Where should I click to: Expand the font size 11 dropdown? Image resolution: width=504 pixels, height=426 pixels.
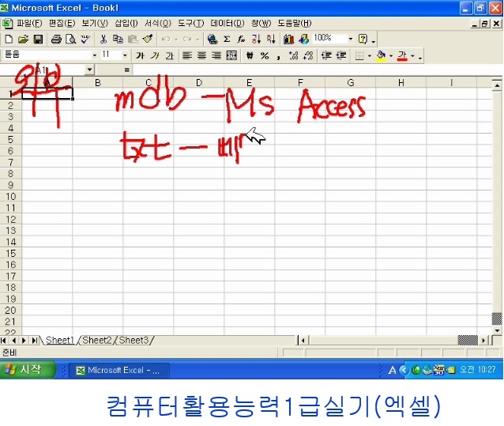pos(125,55)
